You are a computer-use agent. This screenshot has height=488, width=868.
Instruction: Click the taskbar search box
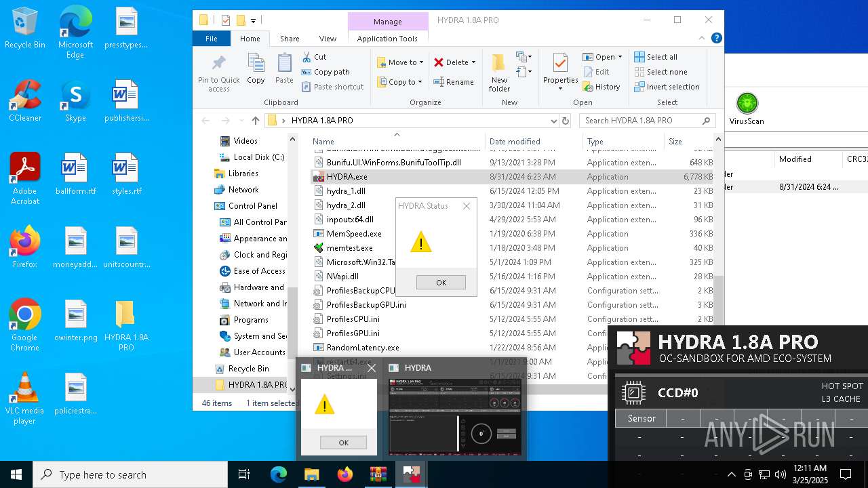[130, 474]
